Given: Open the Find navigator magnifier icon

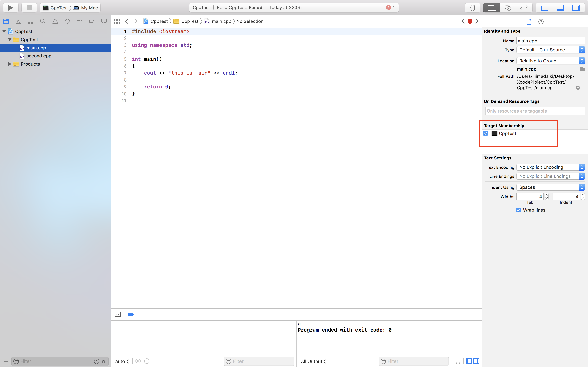Looking at the screenshot, I should point(43,21).
